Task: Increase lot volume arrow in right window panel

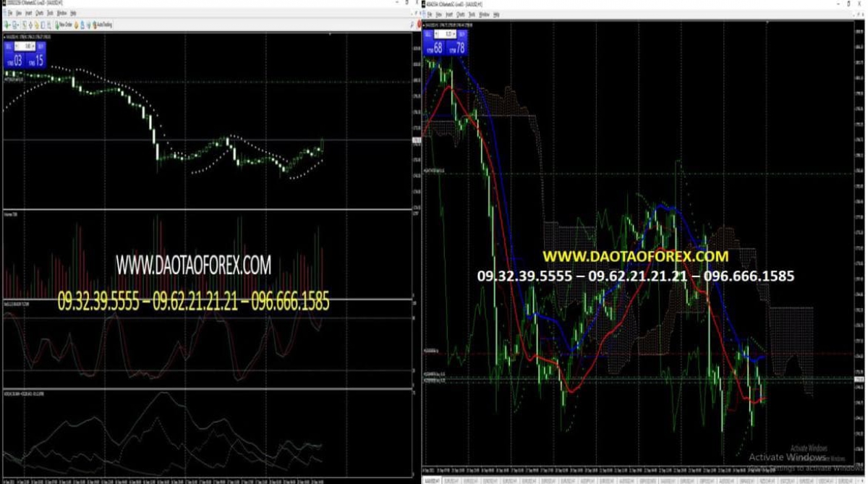Action: pos(455,34)
